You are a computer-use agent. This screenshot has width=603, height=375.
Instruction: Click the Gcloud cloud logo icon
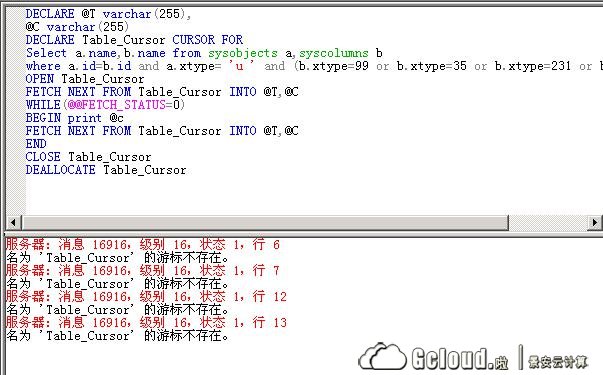tap(382, 357)
